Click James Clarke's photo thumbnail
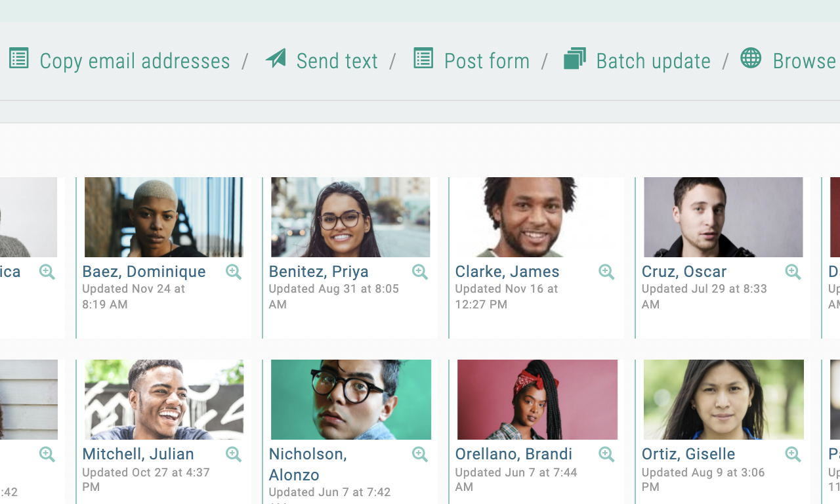Viewport: 840px width, 504px height. [537, 217]
